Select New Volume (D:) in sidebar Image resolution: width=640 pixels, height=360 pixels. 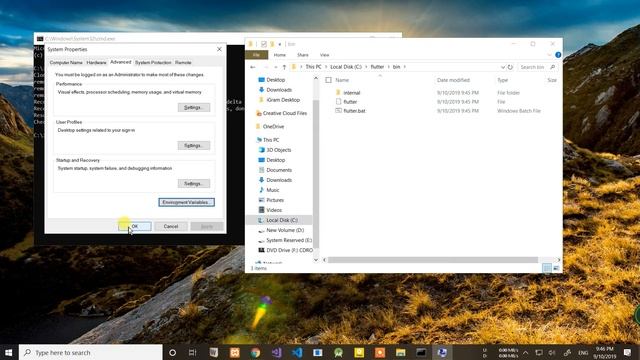(x=285, y=230)
